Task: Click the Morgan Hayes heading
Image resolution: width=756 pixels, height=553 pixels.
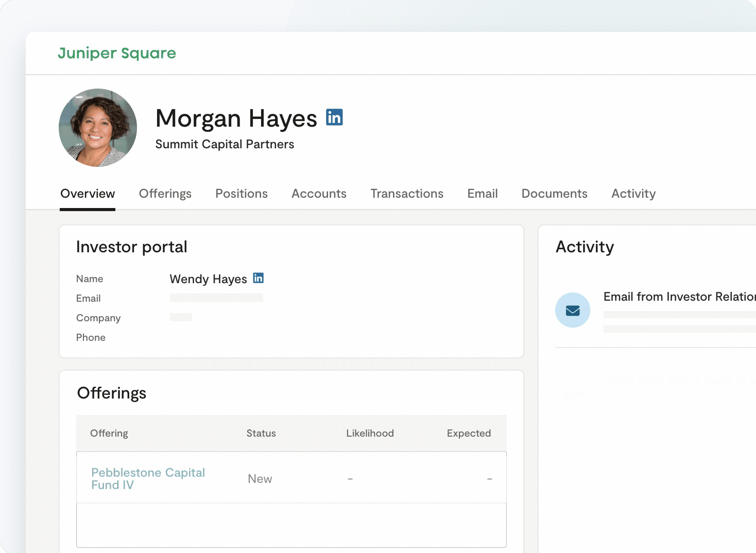Action: point(236,118)
